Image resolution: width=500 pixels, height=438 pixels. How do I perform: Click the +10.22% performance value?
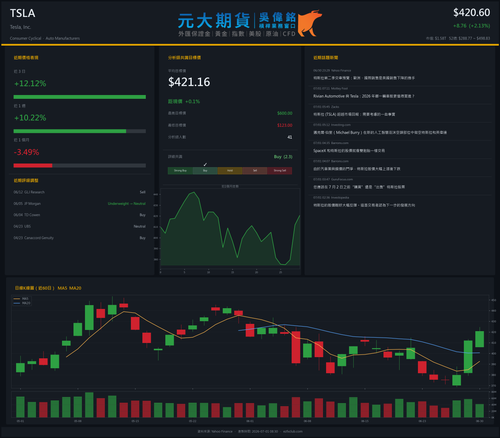point(30,118)
